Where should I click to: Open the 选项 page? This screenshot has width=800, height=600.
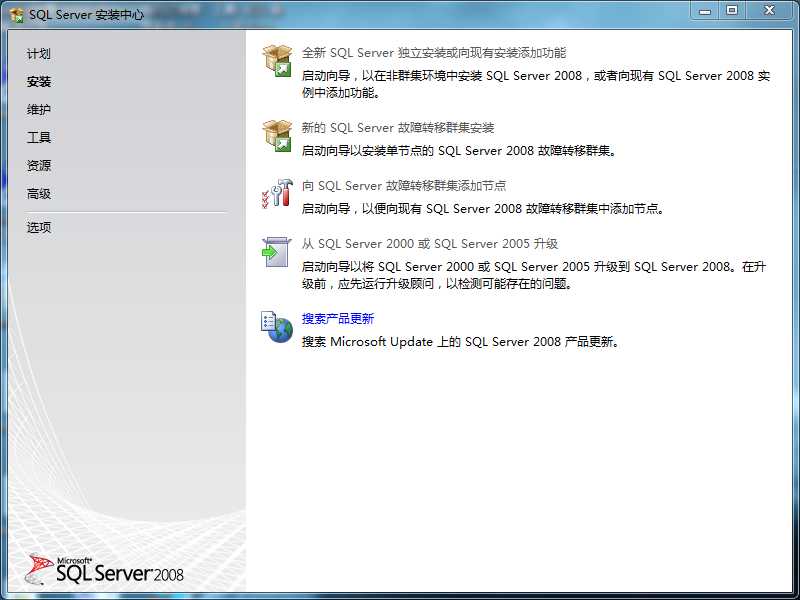coord(39,227)
